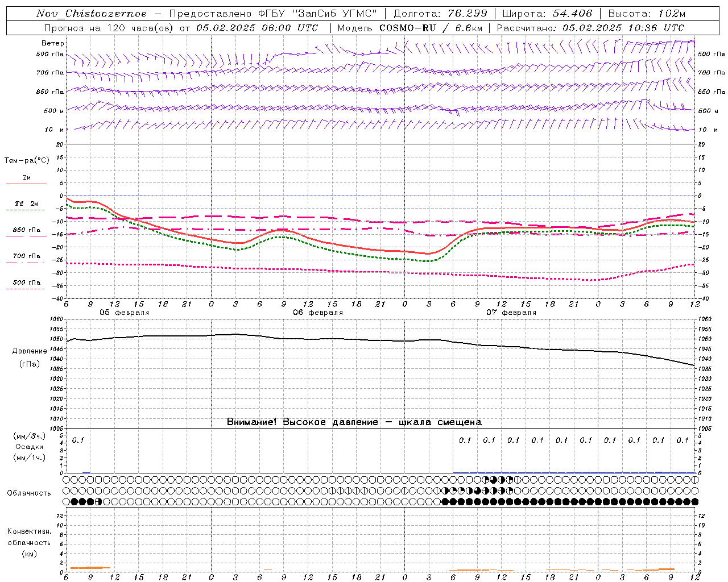The height and width of the screenshot is (582, 728).
Task: Click the Широта: 54.406 value
Action: pyautogui.click(x=547, y=14)
